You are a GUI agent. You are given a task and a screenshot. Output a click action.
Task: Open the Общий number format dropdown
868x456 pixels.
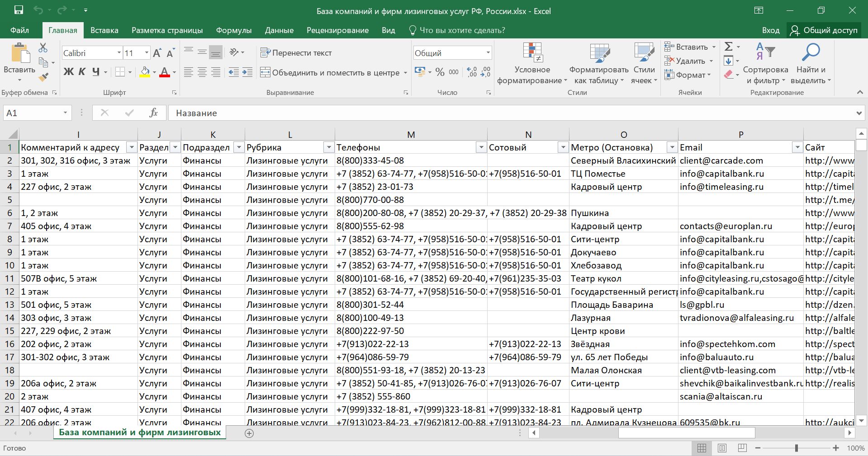[488, 53]
